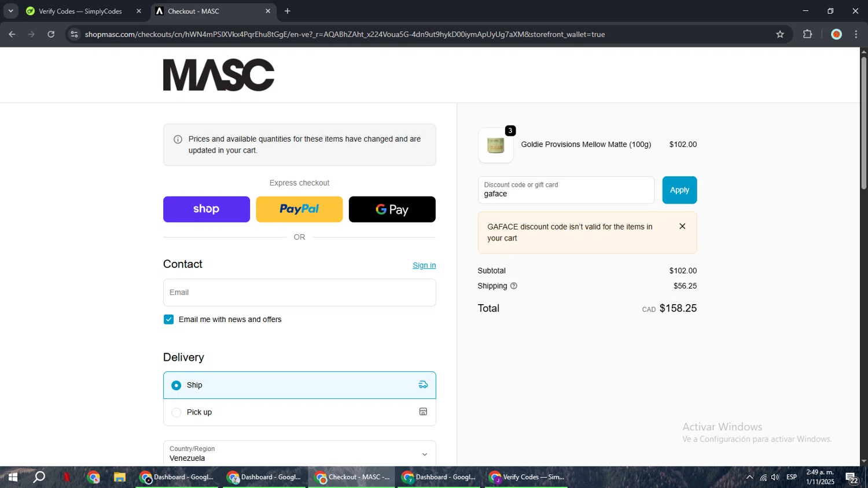The height and width of the screenshot is (488, 868).
Task: Click the taskbar clock and date
Action: click(820, 477)
